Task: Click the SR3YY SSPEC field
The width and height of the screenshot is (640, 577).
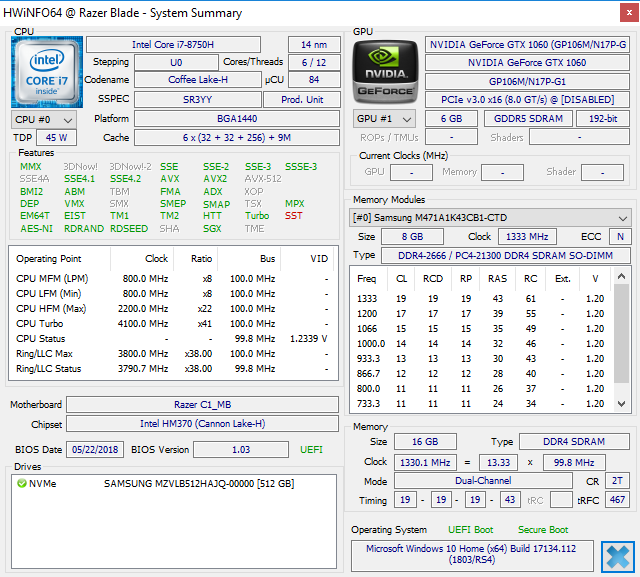Action: (x=198, y=99)
